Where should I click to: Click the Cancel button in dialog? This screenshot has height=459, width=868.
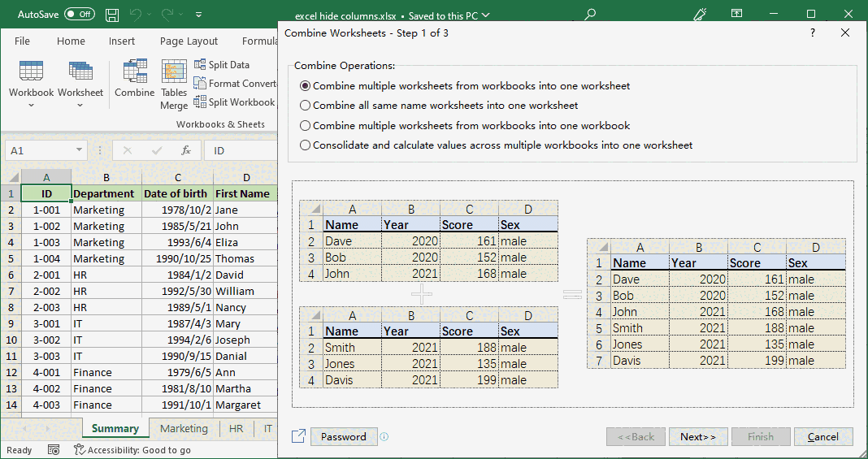(823, 436)
